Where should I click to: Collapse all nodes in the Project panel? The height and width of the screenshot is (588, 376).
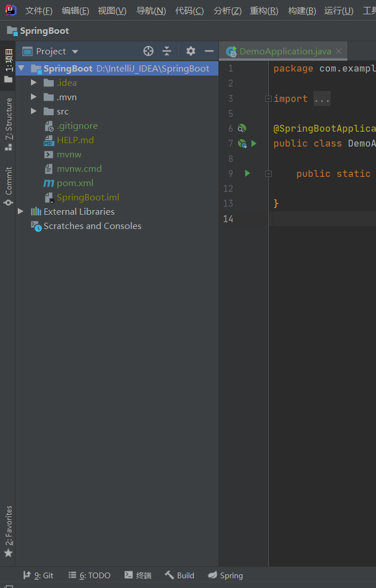tap(167, 51)
